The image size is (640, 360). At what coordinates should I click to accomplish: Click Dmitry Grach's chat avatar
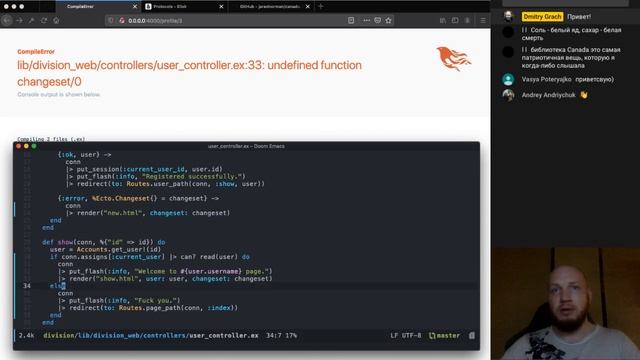tap(508, 16)
